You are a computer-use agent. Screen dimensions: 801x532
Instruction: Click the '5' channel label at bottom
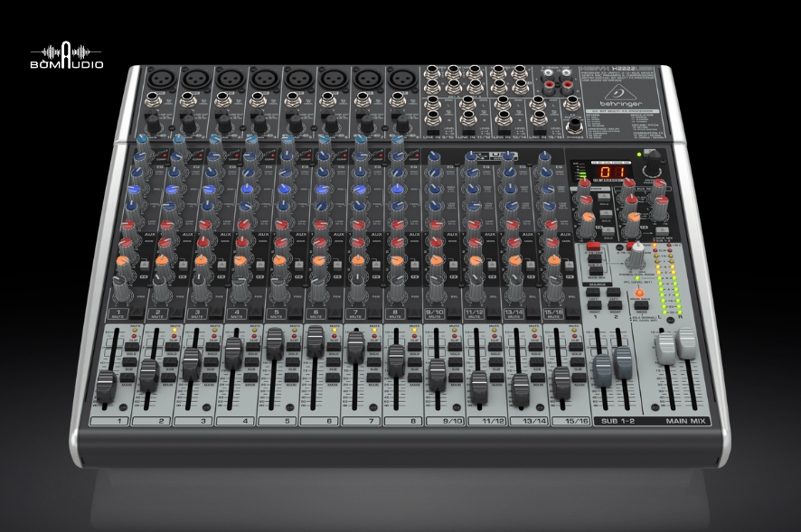(x=287, y=421)
